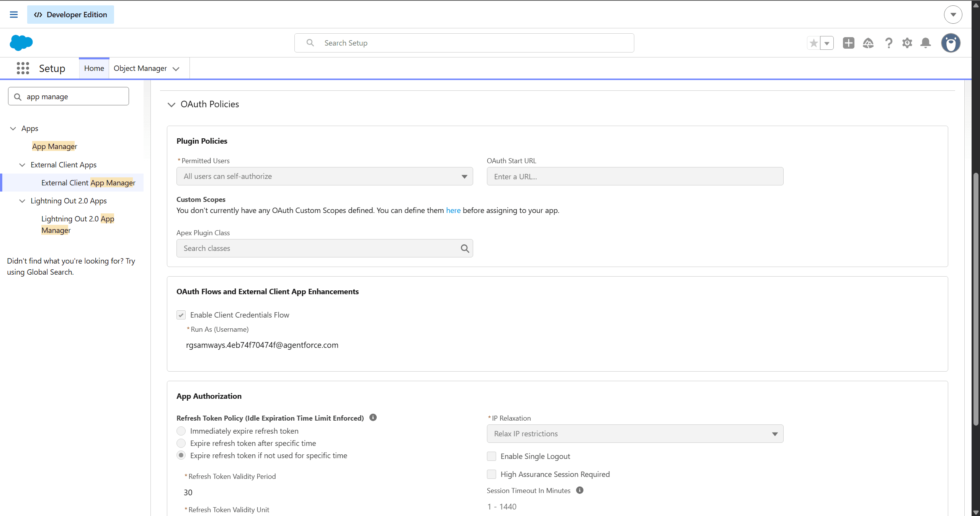The height and width of the screenshot is (516, 980).
Task: Click the Run As username value
Action: pos(262,345)
